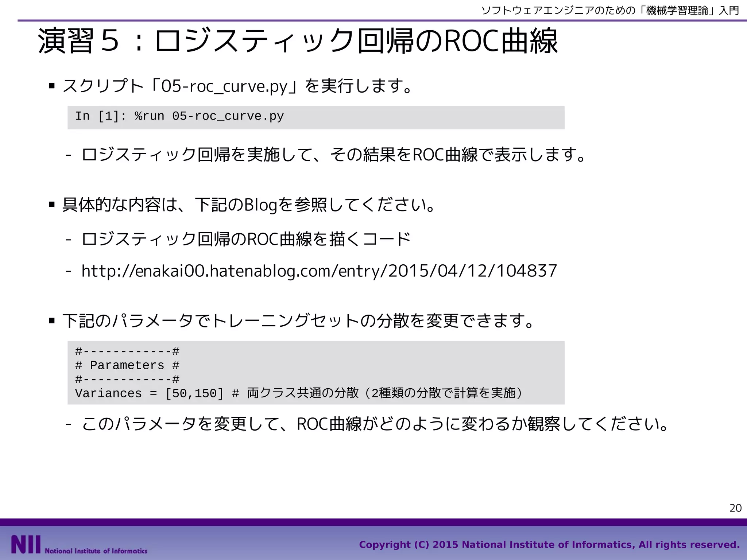Open the enakai00.hatenablog.com blog URL
Screen dimensions: 747x560
(319, 271)
